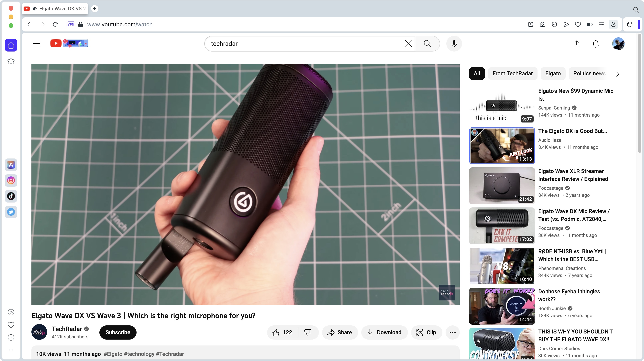Click the site lock icon
Viewport: 644px width, 361px height.
click(81, 24)
